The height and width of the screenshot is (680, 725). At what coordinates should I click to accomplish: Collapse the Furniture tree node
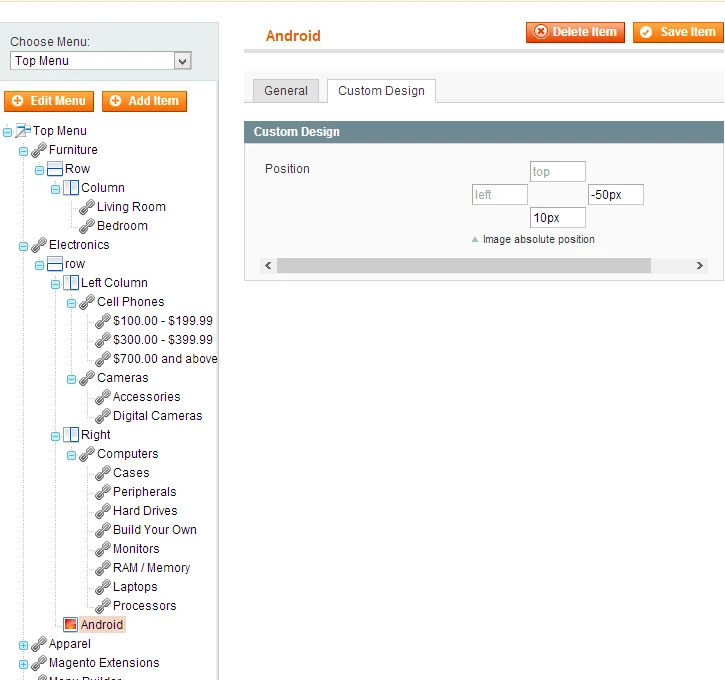24,151
